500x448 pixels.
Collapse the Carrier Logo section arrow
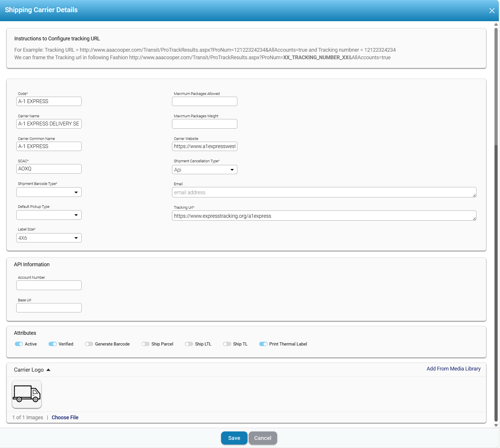coord(49,370)
